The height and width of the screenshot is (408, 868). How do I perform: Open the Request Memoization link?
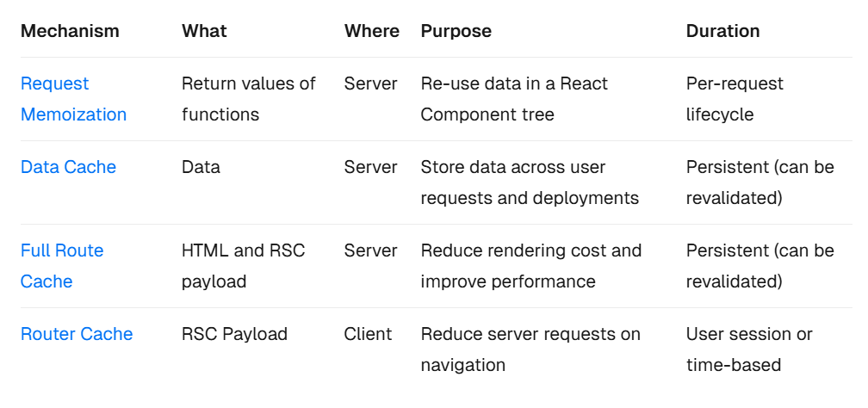73,99
